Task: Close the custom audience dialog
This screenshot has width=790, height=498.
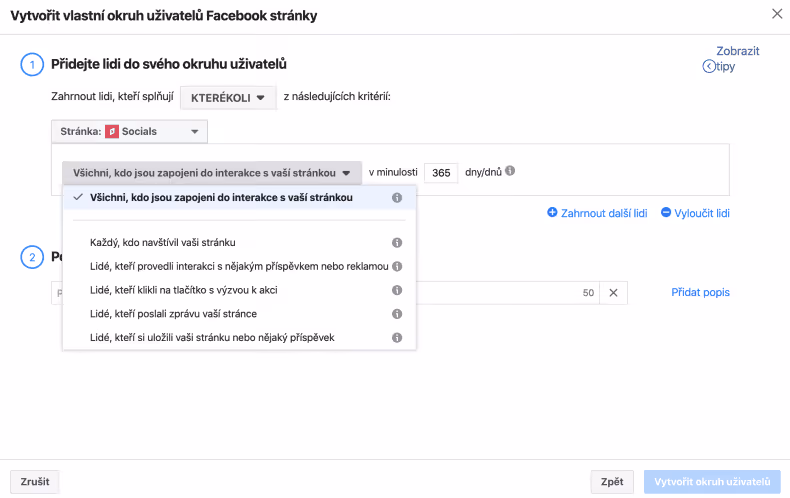Action: 777,14
